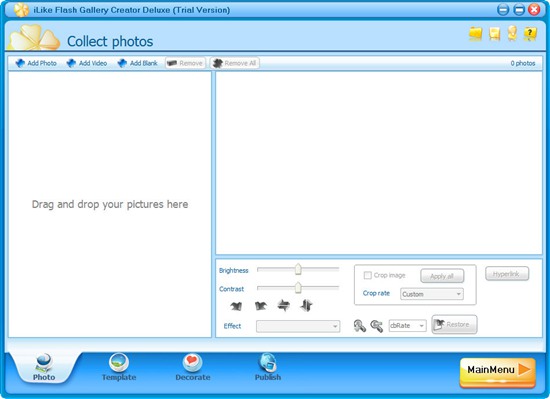This screenshot has width=550, height=399.
Task: Click the Brightness slider handle
Action: pos(298,269)
